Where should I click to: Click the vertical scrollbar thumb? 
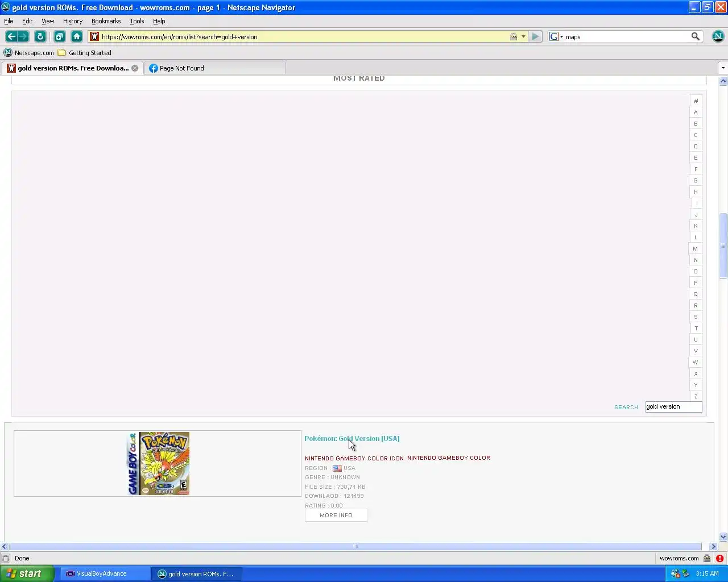[x=723, y=246]
